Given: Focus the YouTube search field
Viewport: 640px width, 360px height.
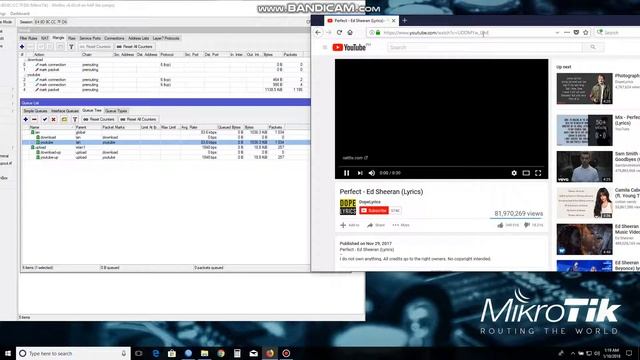Looking at the screenshot, I should pyautogui.click(x=485, y=47).
